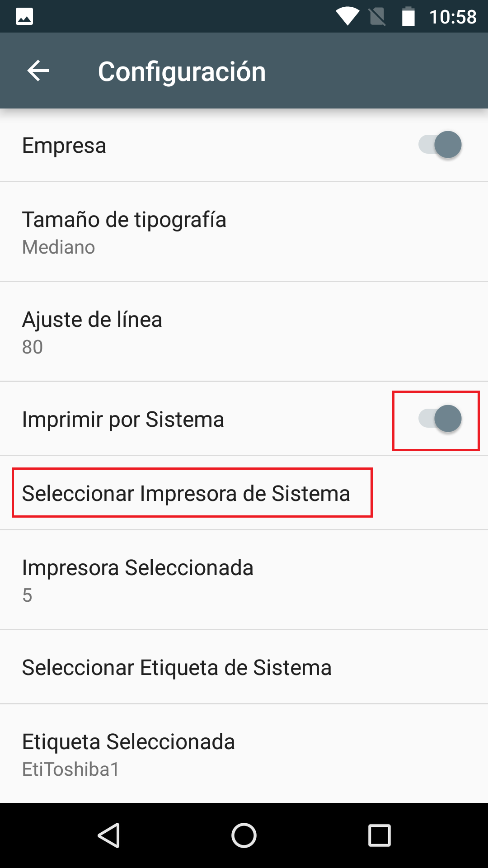488x868 pixels.
Task: Tap the Etiqueta Seleccionada entry
Action: [244, 754]
